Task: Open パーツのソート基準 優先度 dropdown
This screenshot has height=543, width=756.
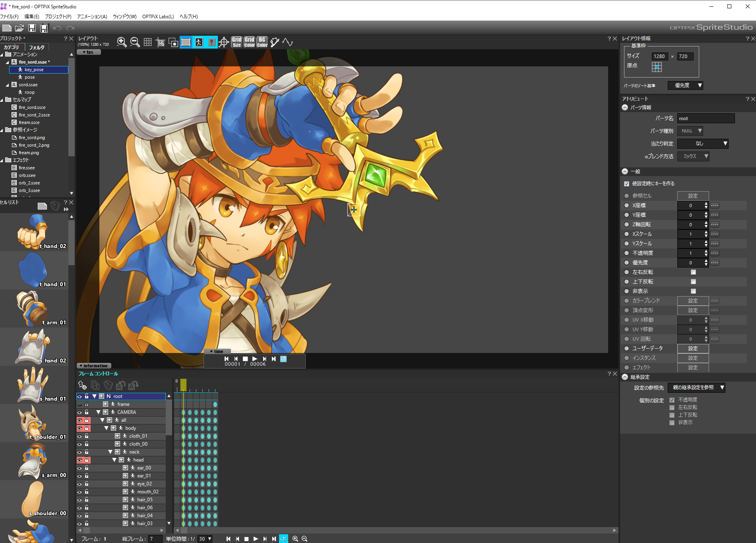Action: point(685,85)
